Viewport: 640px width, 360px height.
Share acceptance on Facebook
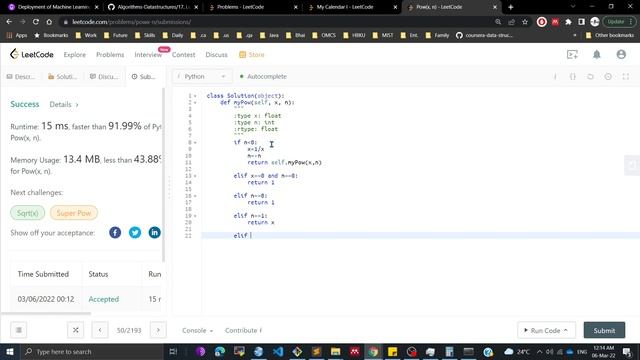(115, 233)
